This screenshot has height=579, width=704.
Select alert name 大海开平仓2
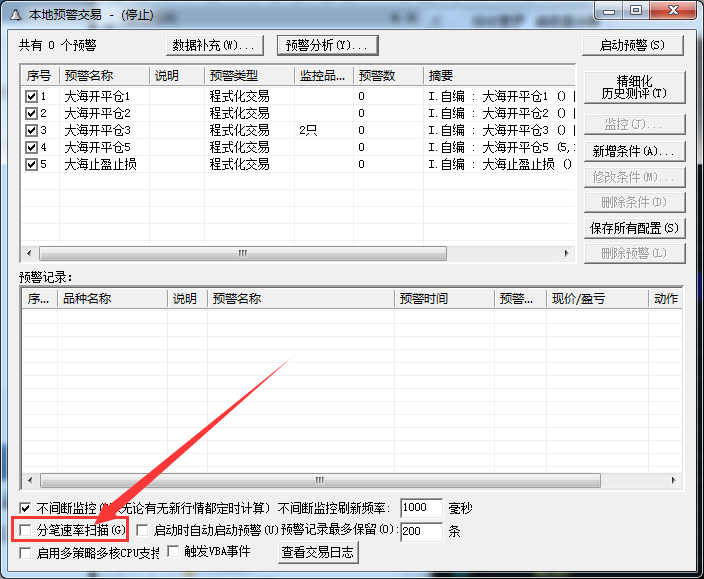pos(97,113)
